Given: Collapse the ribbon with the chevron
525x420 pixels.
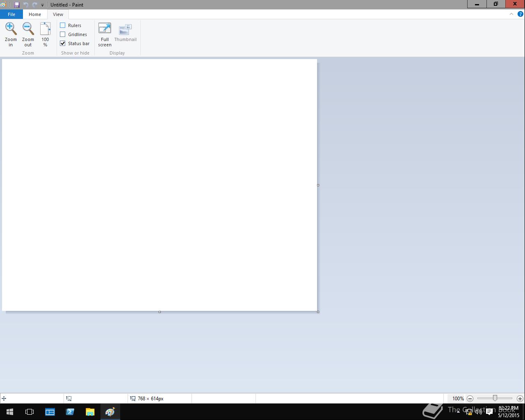Looking at the screenshot, I should point(511,14).
